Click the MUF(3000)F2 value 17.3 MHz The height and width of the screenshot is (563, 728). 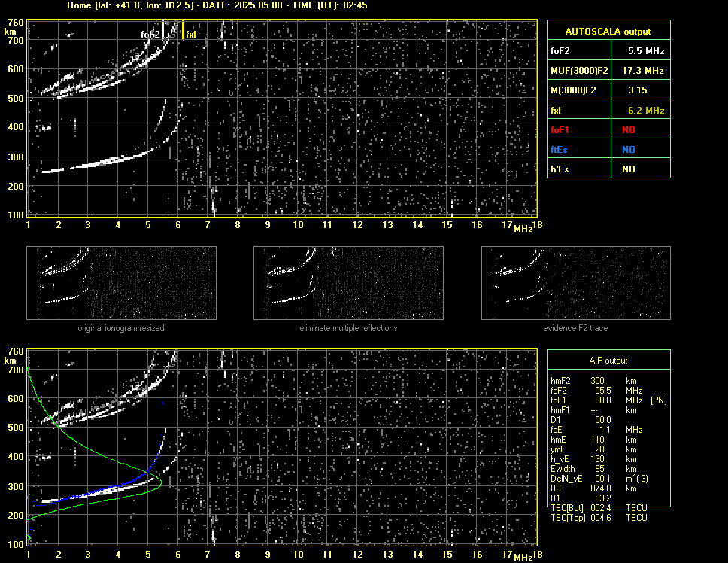tap(642, 71)
